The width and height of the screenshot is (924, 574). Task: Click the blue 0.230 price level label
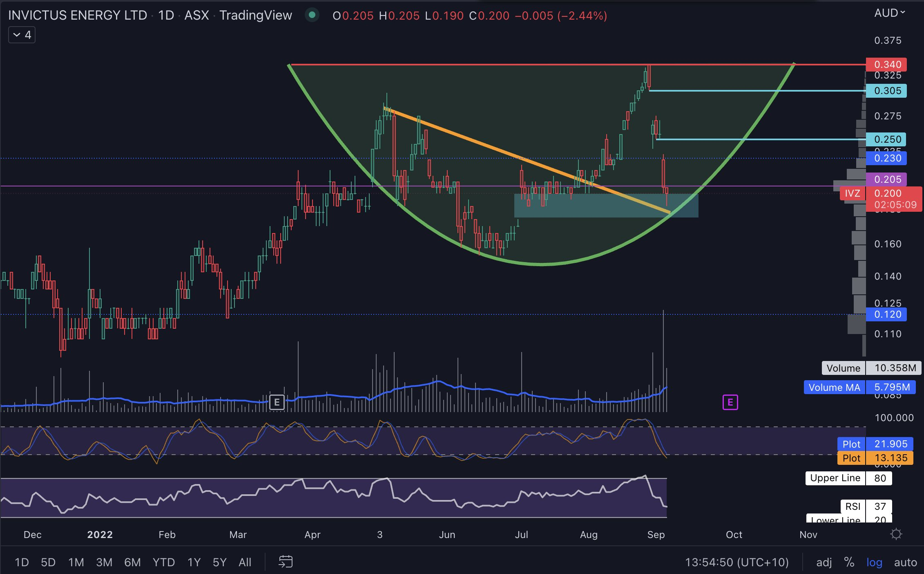(887, 158)
